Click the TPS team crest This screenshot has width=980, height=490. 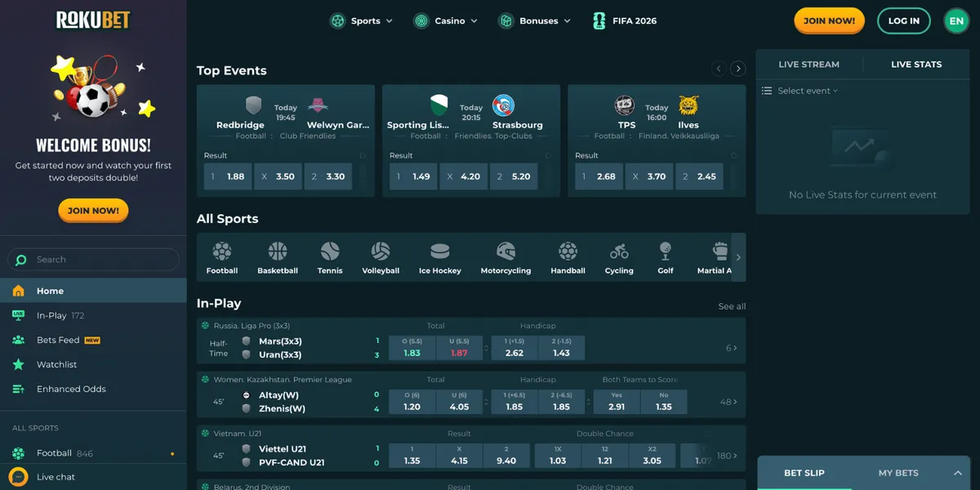point(625,105)
